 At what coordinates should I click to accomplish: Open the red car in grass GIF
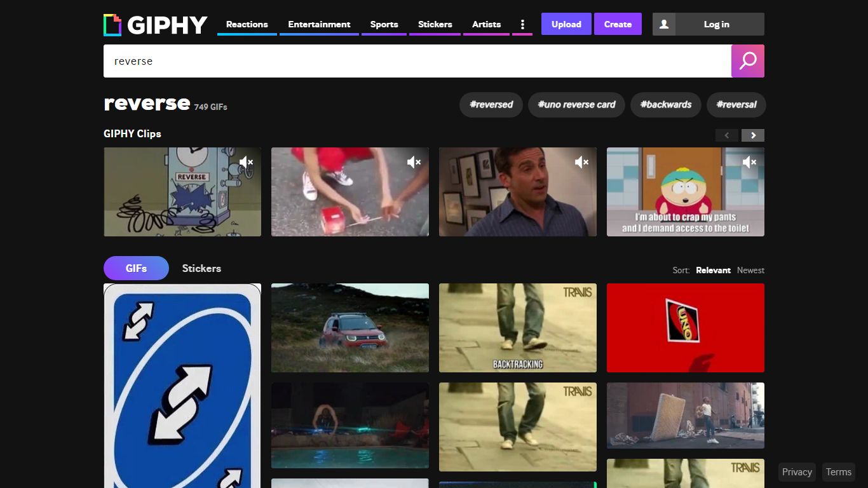(x=350, y=328)
